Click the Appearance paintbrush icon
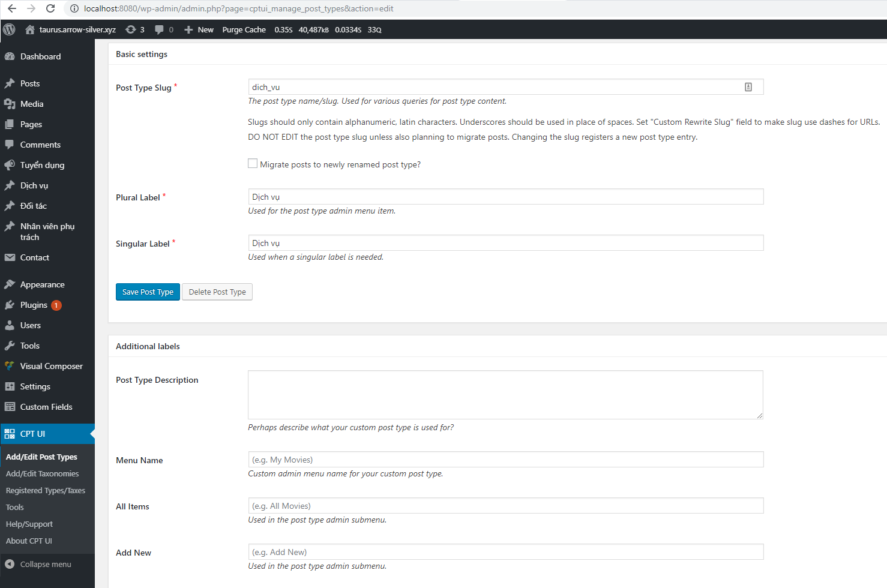The height and width of the screenshot is (588, 887). tap(10, 284)
